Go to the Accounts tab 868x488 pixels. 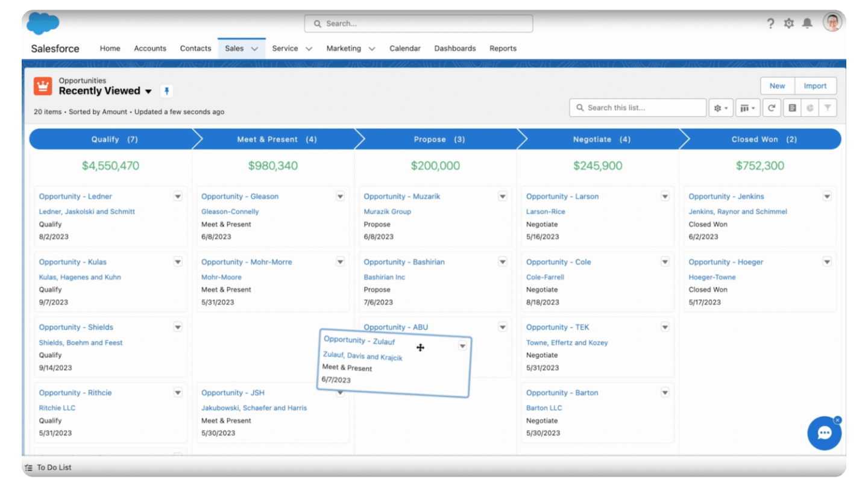(150, 48)
